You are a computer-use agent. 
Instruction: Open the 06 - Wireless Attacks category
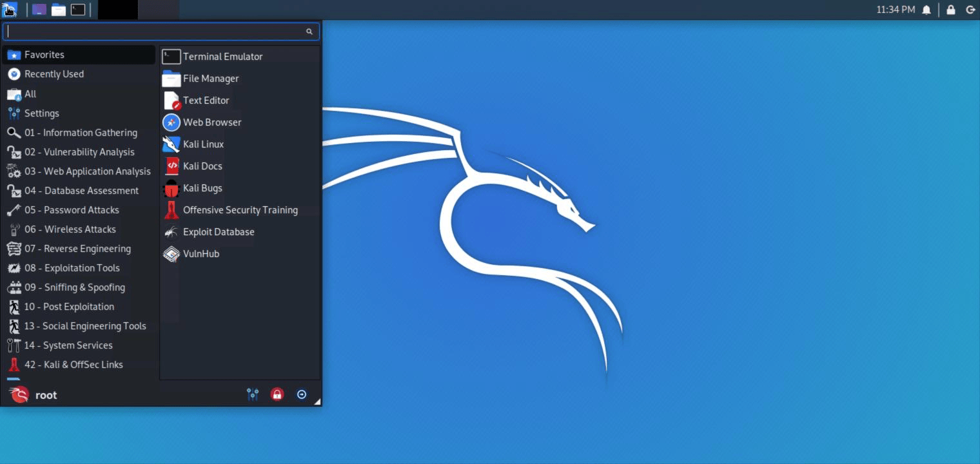point(70,229)
